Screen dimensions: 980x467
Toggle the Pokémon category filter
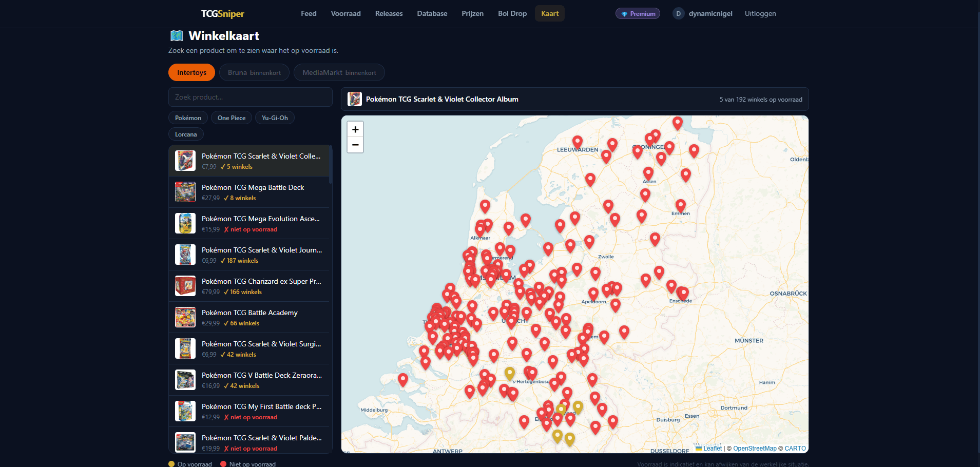(x=188, y=118)
